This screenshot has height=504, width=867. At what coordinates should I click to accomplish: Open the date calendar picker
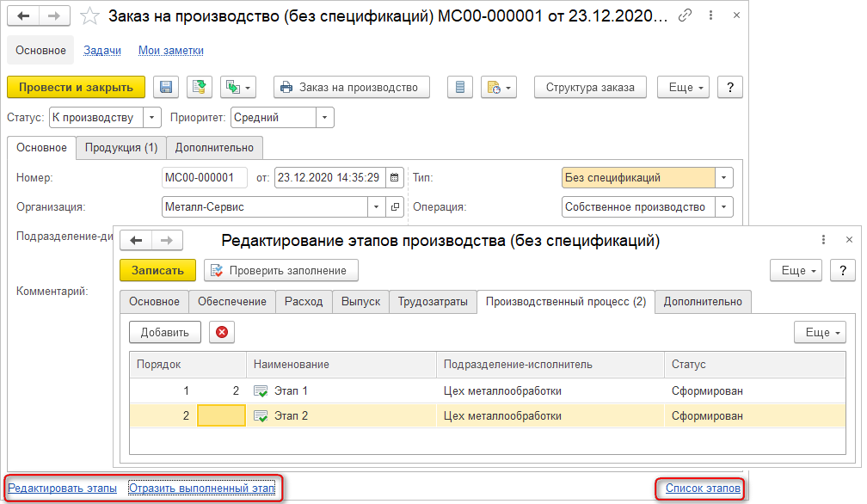pos(394,177)
